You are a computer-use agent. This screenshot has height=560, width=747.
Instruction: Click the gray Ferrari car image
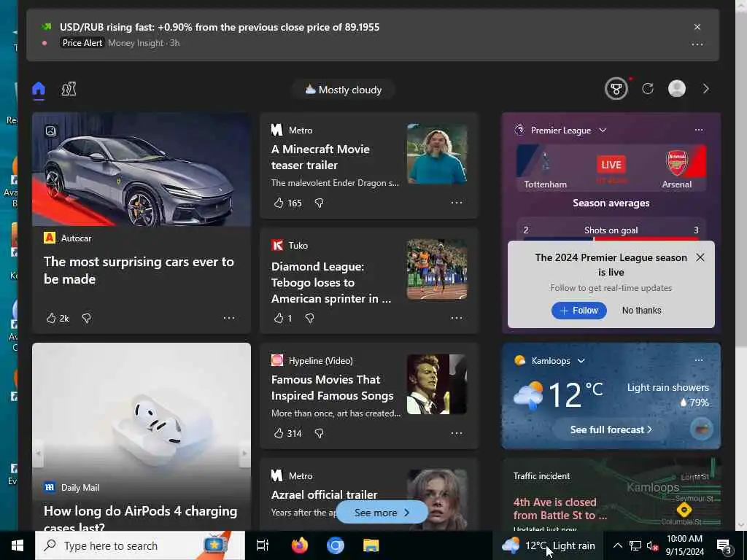tap(142, 169)
